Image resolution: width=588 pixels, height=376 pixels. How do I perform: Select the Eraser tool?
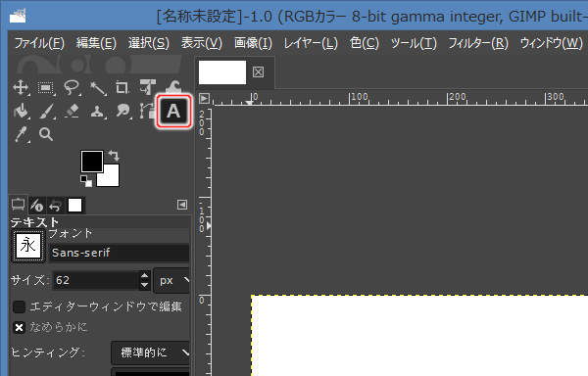coord(72,112)
